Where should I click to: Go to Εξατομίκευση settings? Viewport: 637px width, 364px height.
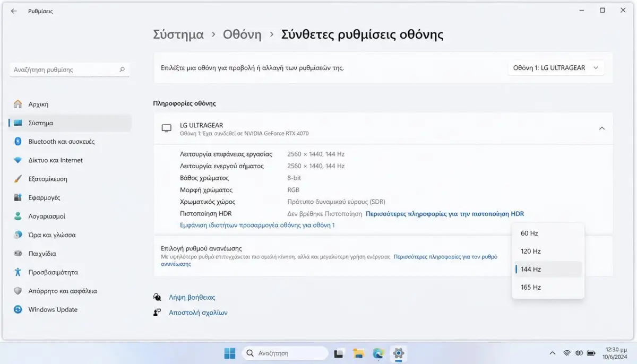pos(70,179)
